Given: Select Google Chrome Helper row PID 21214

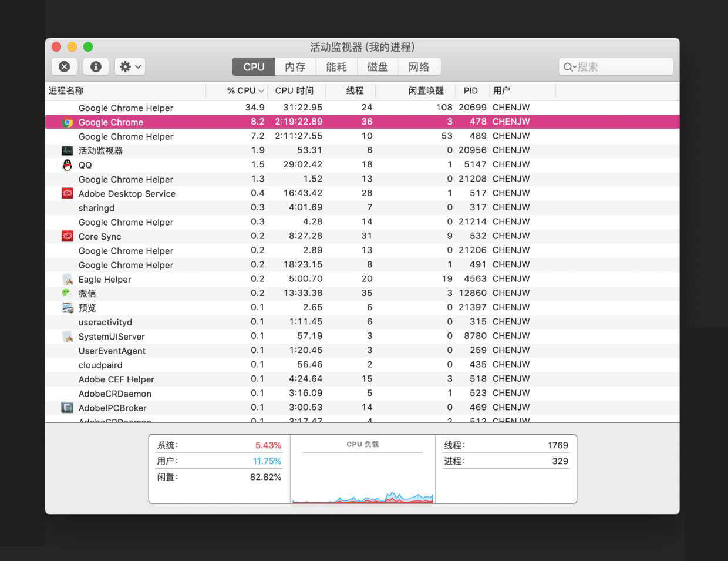Looking at the screenshot, I should point(362,222).
